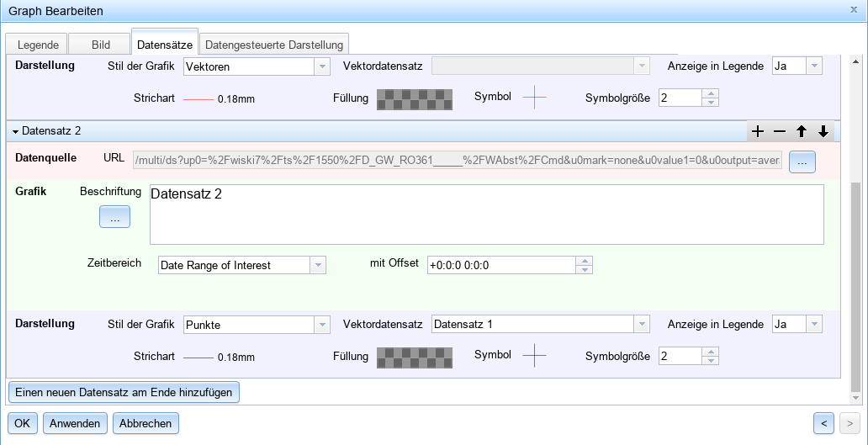Click Einen neuen Datensatz am Ende hinzufügen
Image resolution: width=868 pixels, height=445 pixels.
tap(124, 391)
